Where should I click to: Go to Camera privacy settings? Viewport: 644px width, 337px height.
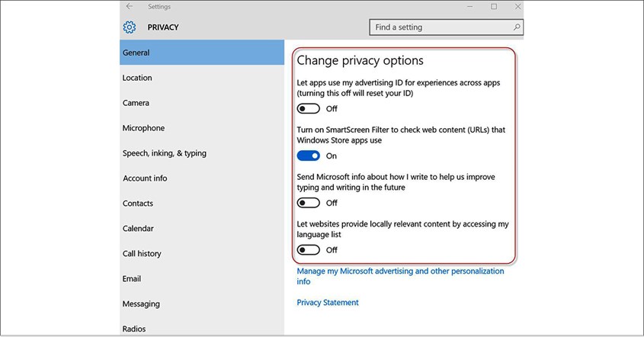pyautogui.click(x=136, y=103)
